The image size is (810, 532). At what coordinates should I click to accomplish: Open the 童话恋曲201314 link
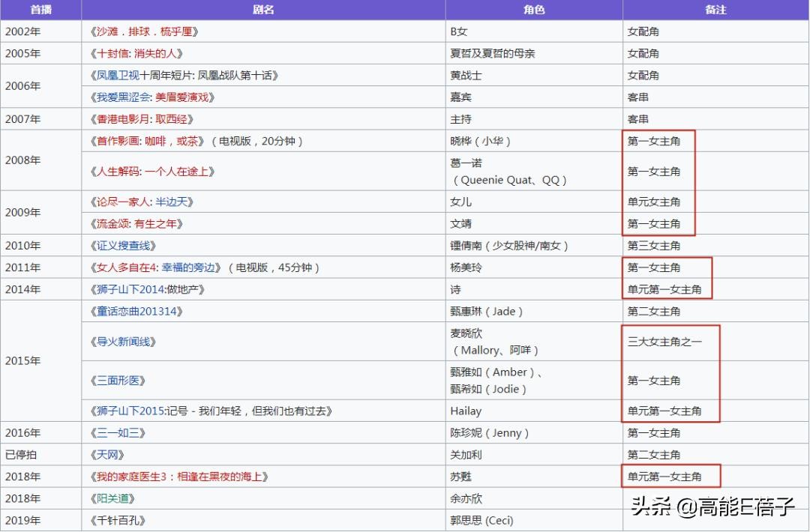click(x=135, y=311)
